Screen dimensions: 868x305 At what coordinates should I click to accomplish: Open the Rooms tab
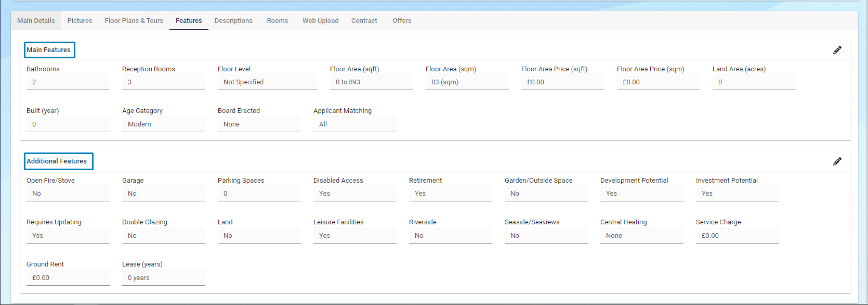coord(278,21)
